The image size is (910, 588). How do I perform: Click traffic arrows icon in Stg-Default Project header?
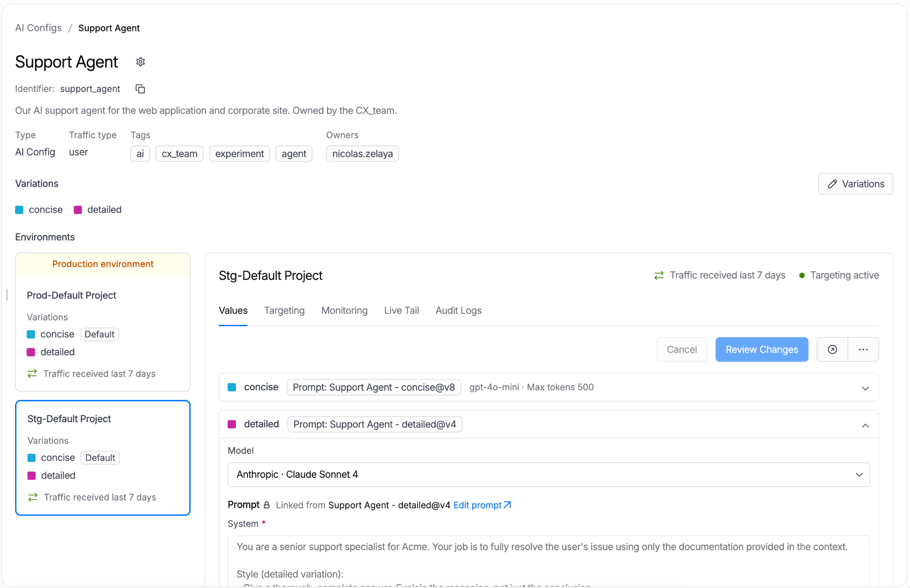[659, 276]
